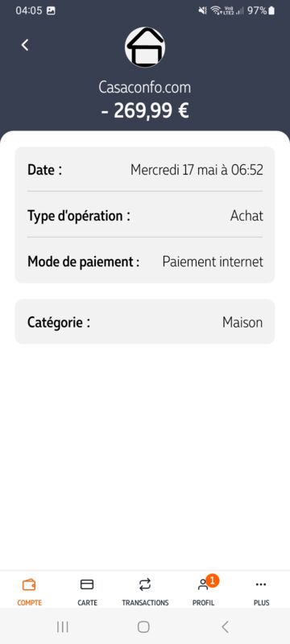Image resolution: width=290 pixels, height=644 pixels.
Task: Tap the Casaconfo.com merchant name
Action: (x=144, y=88)
